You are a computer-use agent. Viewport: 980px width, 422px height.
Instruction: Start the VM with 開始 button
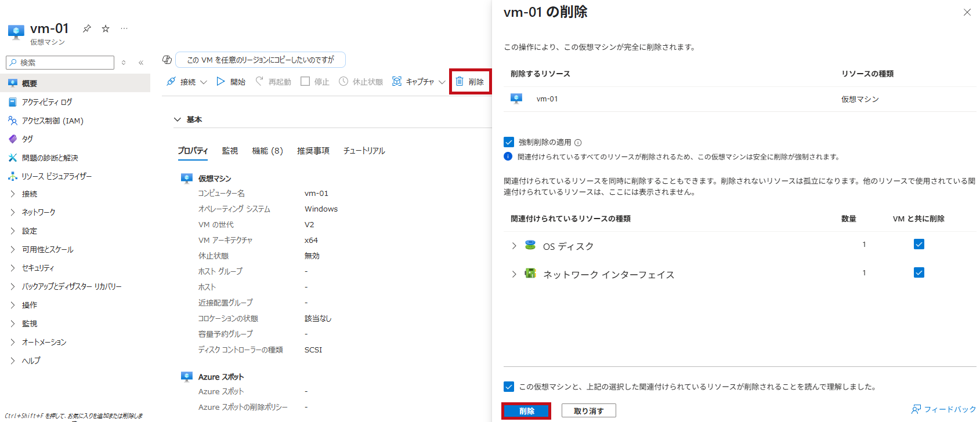[x=231, y=82]
